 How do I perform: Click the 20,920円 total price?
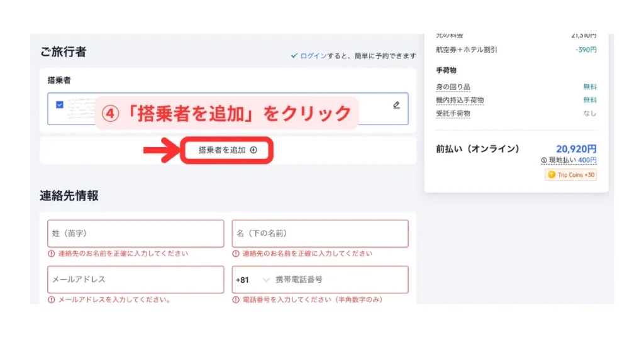576,149
